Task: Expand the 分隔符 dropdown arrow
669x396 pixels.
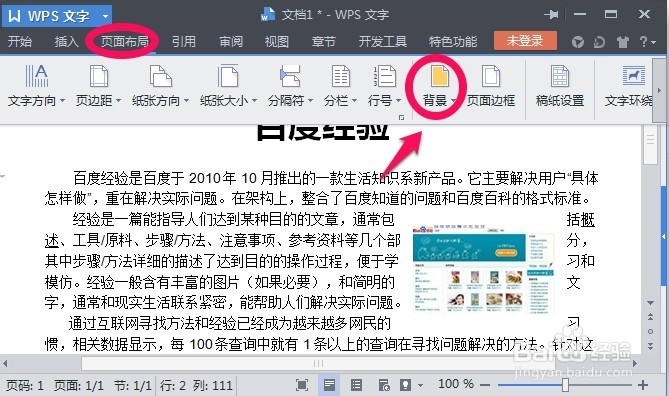Action: pos(311,101)
